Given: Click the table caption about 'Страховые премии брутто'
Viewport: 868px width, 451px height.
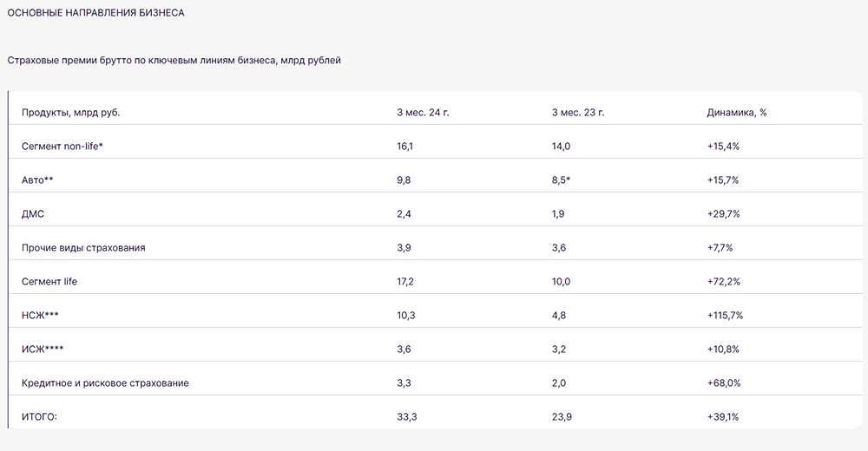Looking at the screenshot, I should (174, 61).
